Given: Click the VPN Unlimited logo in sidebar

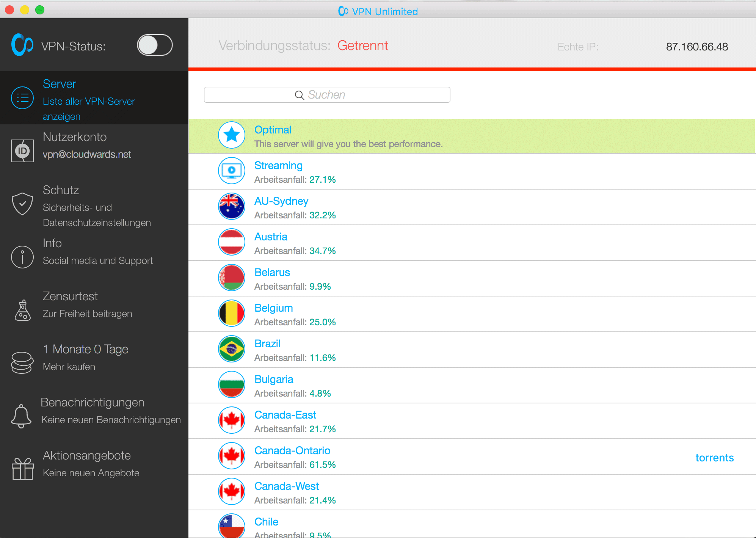Looking at the screenshot, I should point(22,45).
